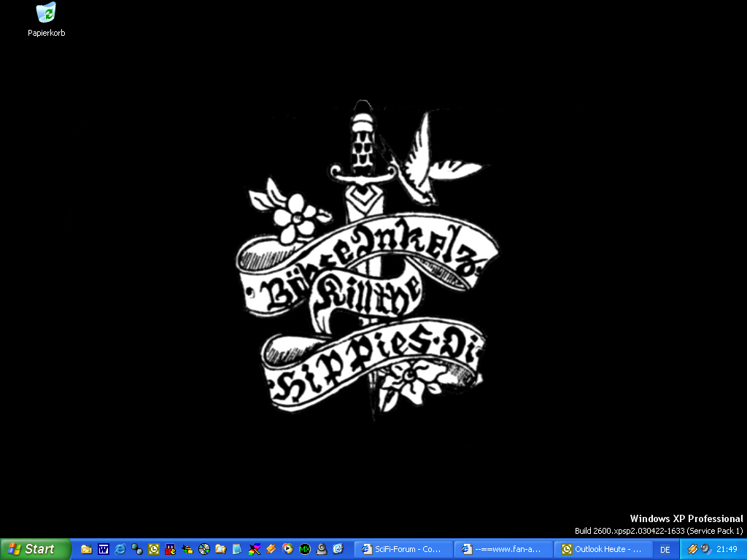This screenshot has width=747, height=560.
Task: Switch to the www.fan-a... browser window
Action: 503,549
